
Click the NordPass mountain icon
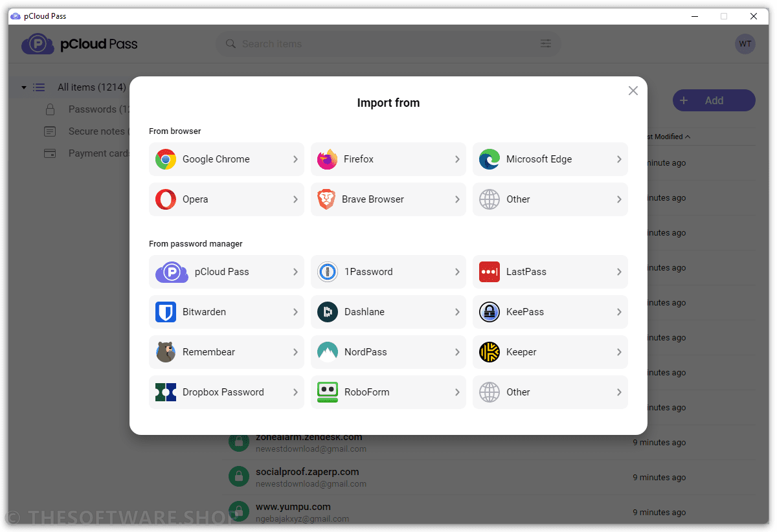[328, 352]
